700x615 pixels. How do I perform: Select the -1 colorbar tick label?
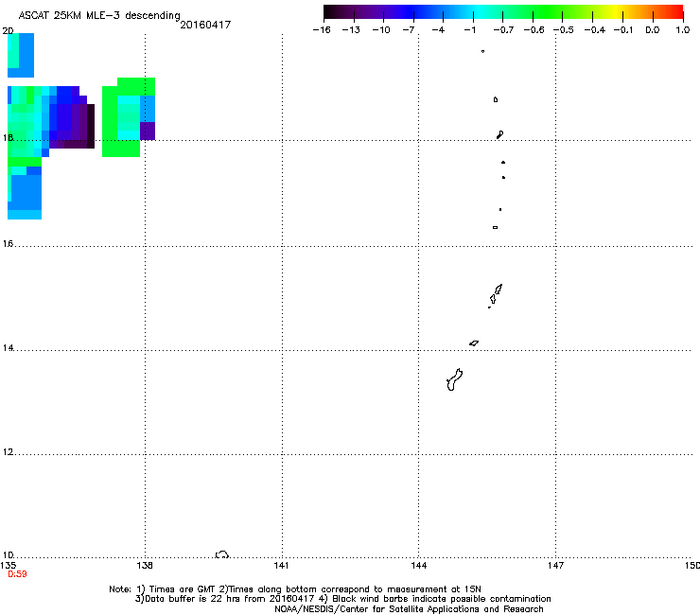tap(469, 30)
